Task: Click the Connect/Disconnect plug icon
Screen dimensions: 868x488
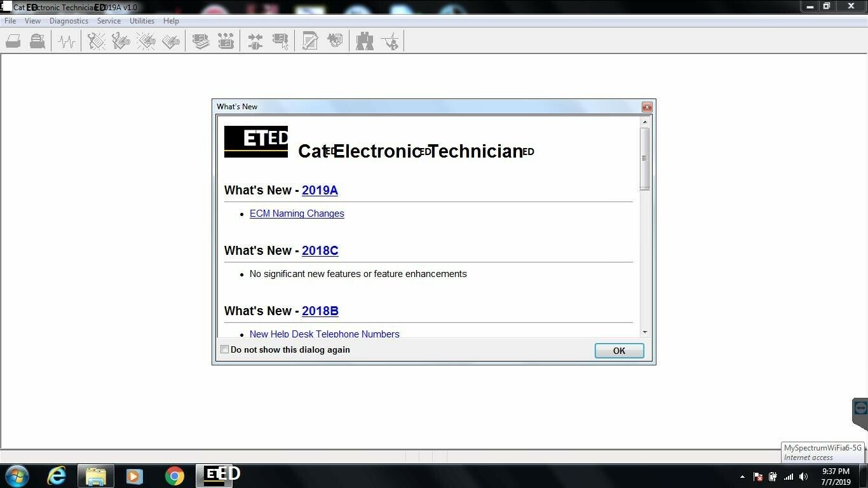Action: (255, 42)
